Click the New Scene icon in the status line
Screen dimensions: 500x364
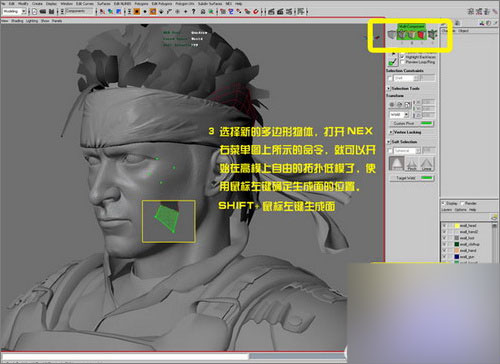click(35, 11)
